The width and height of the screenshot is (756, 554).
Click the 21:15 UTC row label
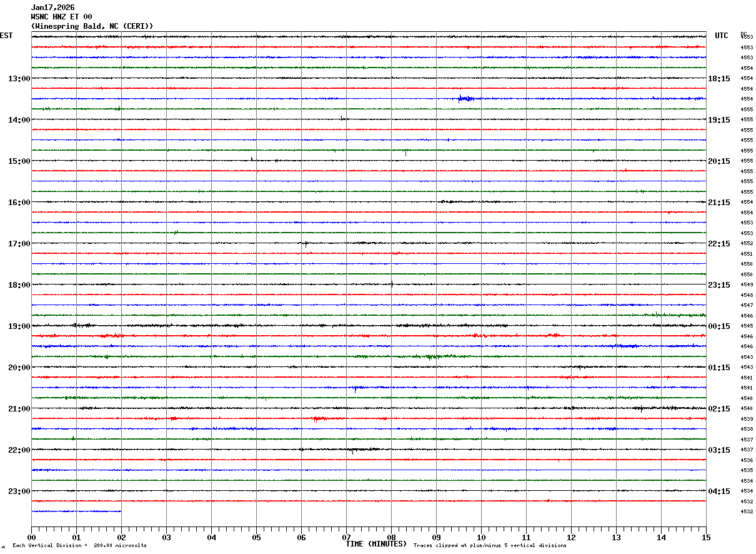(719, 203)
